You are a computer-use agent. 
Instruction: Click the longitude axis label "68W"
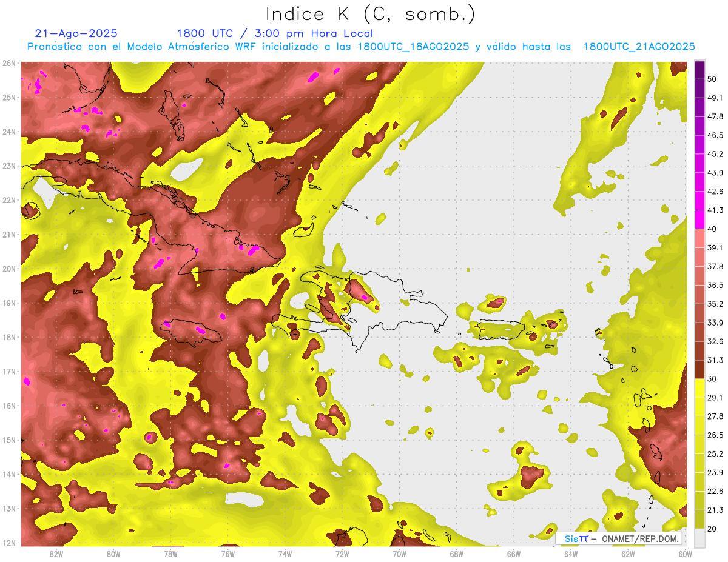tap(457, 554)
